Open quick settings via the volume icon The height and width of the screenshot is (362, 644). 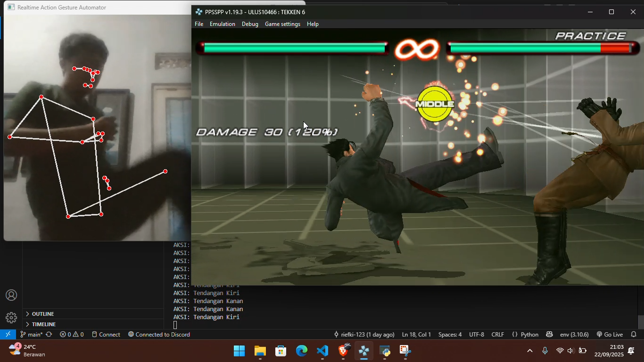tap(570, 351)
